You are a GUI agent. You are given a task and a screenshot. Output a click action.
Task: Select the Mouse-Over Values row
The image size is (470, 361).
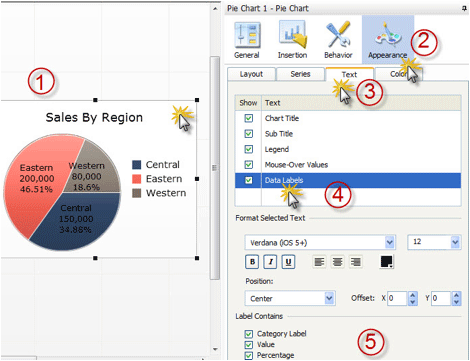[x=348, y=165]
